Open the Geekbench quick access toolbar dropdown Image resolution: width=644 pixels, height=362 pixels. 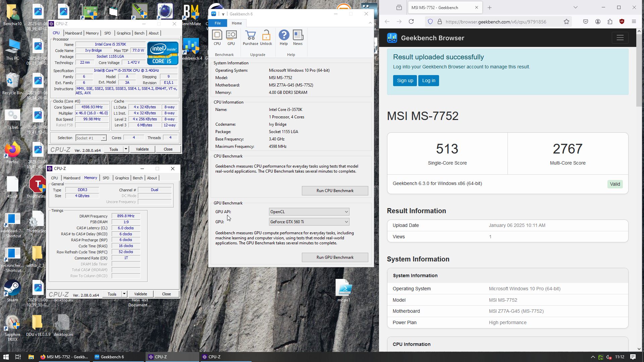[x=223, y=14]
